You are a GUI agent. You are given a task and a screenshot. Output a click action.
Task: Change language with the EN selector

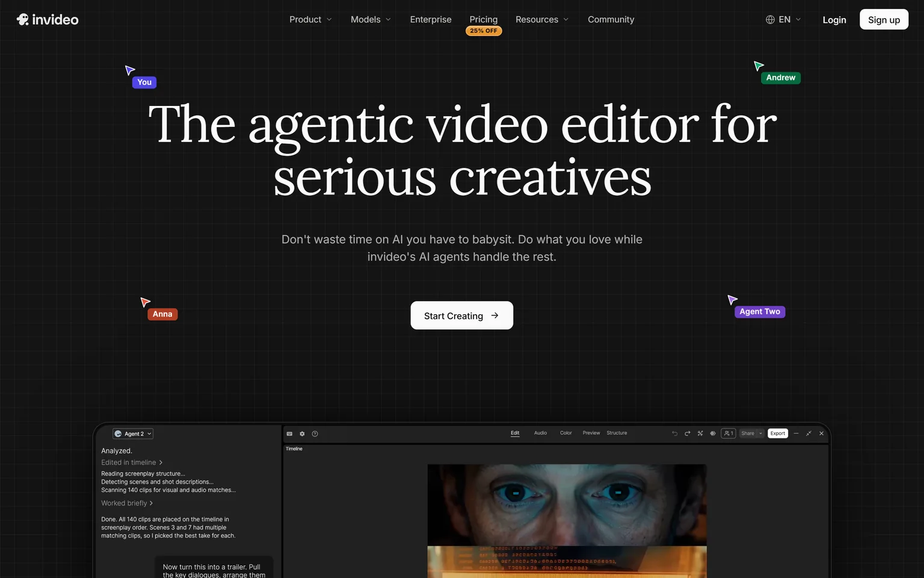click(783, 19)
